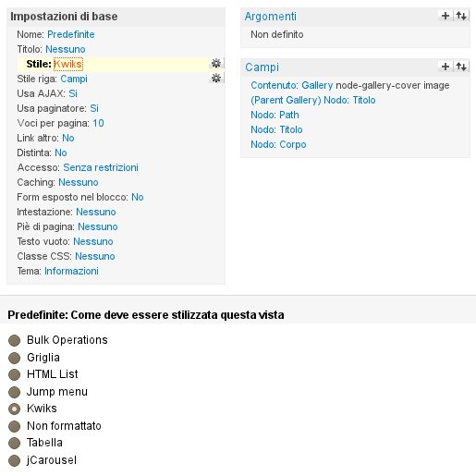Image resolution: width=476 pixels, height=476 pixels.
Task: Open the Argomenti section header link
Action: click(x=270, y=17)
